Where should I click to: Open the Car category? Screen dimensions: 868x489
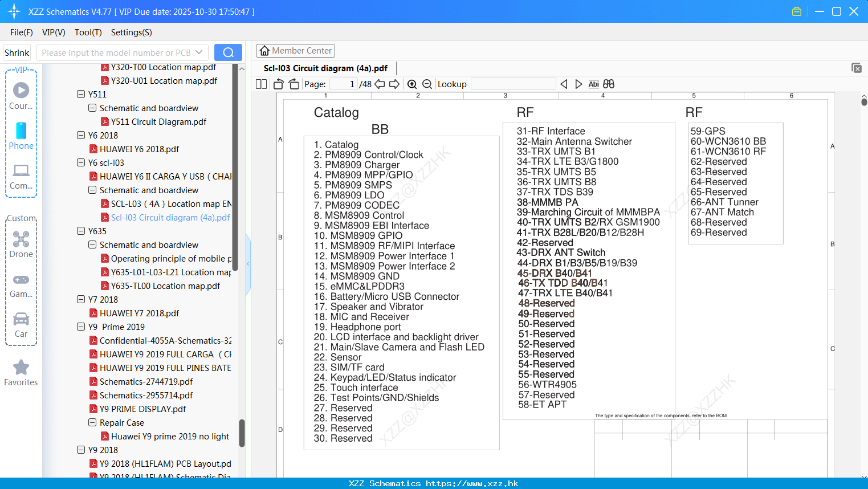pos(21,325)
